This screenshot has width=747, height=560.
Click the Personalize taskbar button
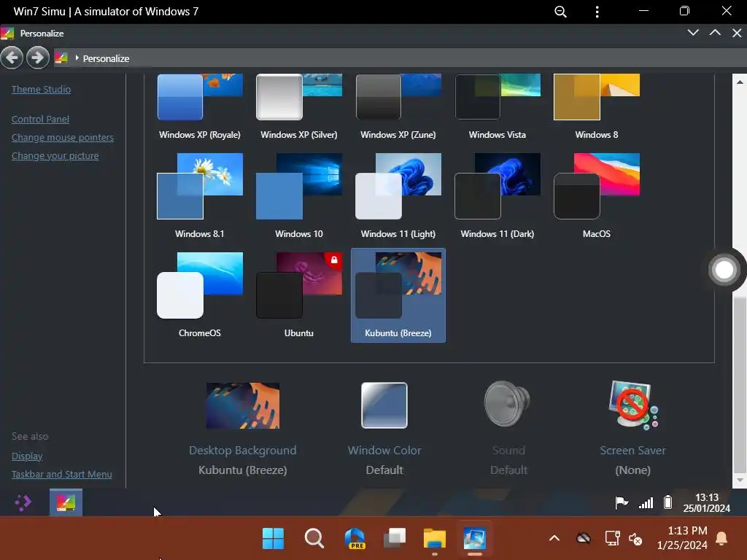66,502
